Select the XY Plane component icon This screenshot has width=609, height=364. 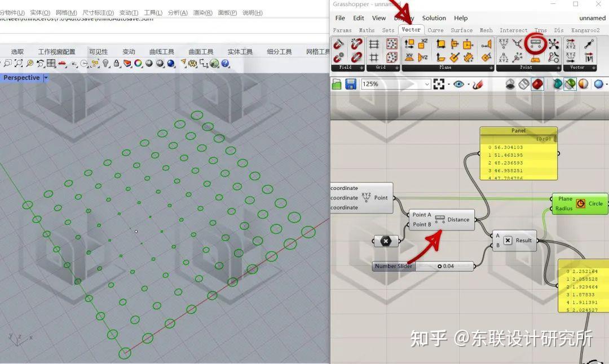click(x=409, y=57)
